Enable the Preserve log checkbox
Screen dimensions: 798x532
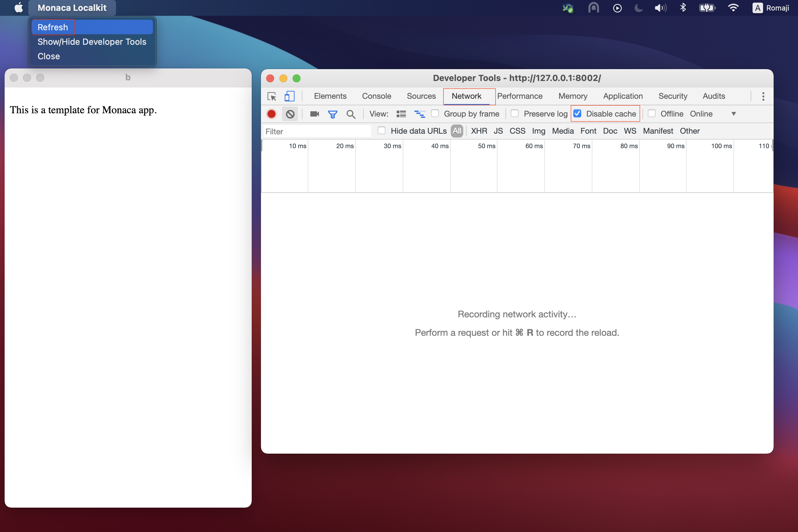pyautogui.click(x=514, y=114)
